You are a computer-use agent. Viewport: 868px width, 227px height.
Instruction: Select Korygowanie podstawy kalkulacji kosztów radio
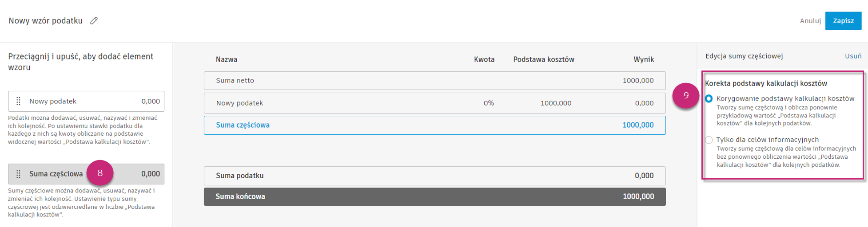pos(709,99)
